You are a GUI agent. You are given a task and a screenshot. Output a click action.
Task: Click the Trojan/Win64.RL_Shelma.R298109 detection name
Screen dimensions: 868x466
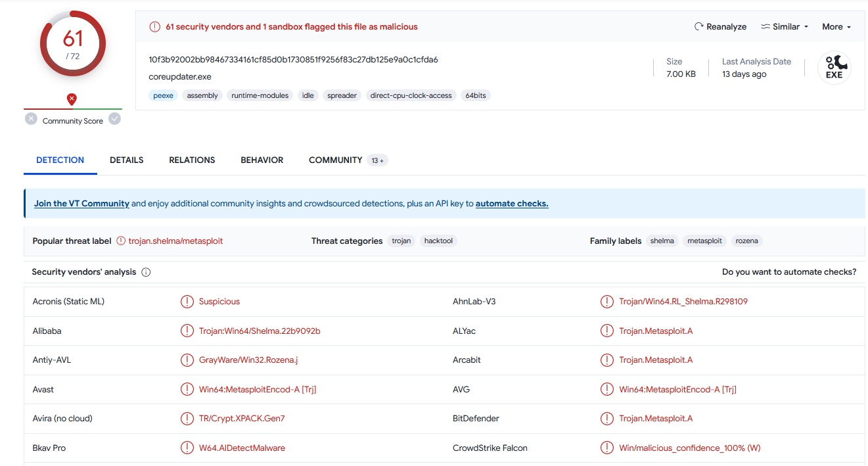point(683,302)
